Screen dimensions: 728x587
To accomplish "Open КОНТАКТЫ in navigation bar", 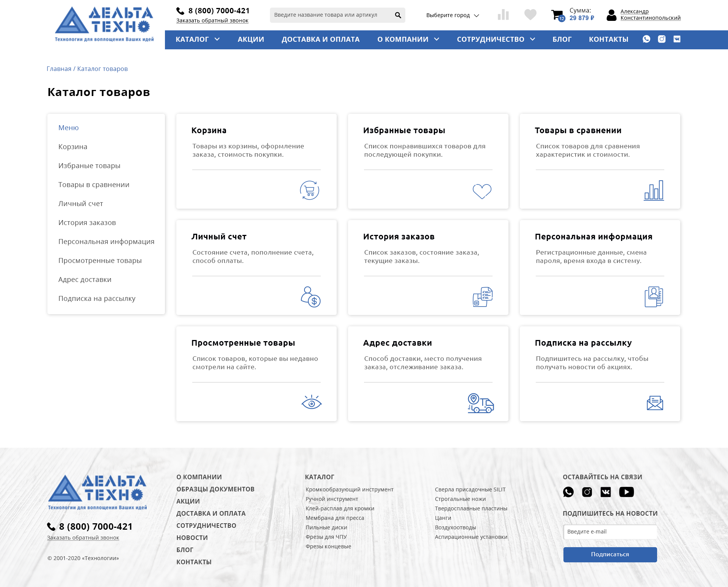I will click(x=609, y=39).
